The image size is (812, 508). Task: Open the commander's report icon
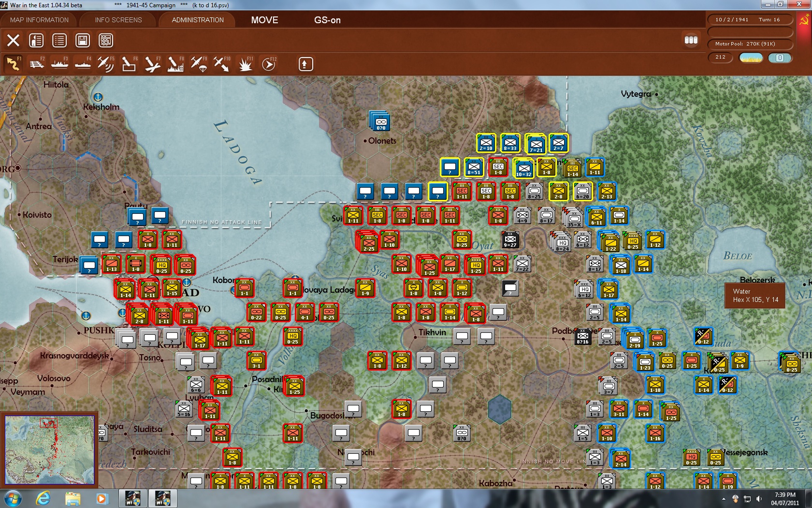(x=36, y=40)
